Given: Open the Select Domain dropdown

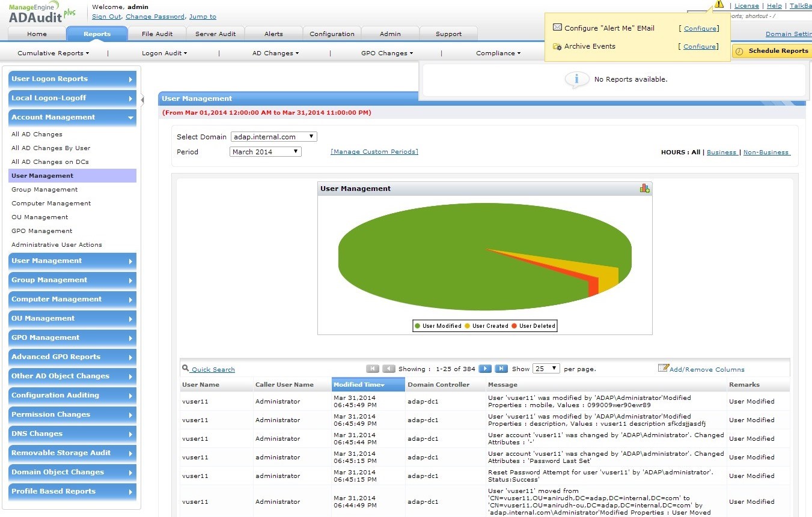Looking at the screenshot, I should (x=273, y=137).
